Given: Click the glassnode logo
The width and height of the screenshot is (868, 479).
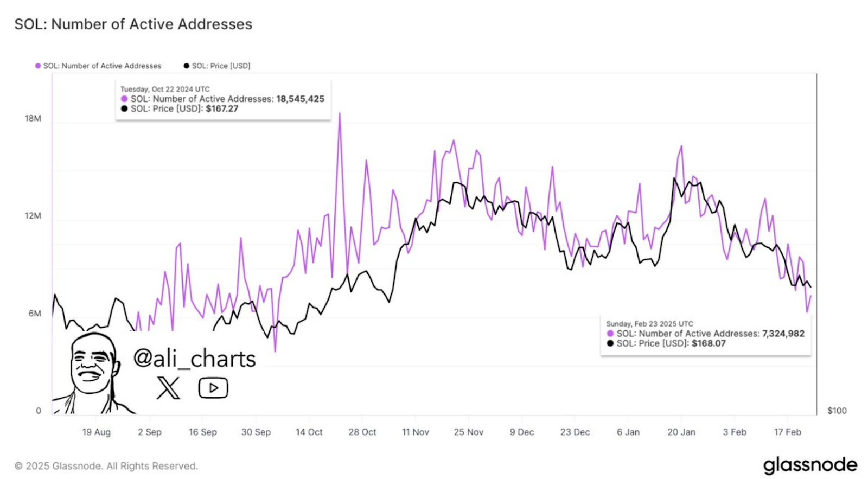Looking at the screenshot, I should [810, 465].
